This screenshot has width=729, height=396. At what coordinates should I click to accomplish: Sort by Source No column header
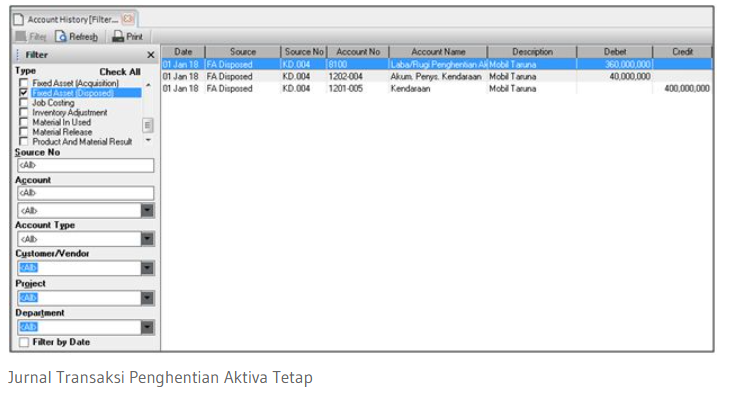pyautogui.click(x=304, y=52)
